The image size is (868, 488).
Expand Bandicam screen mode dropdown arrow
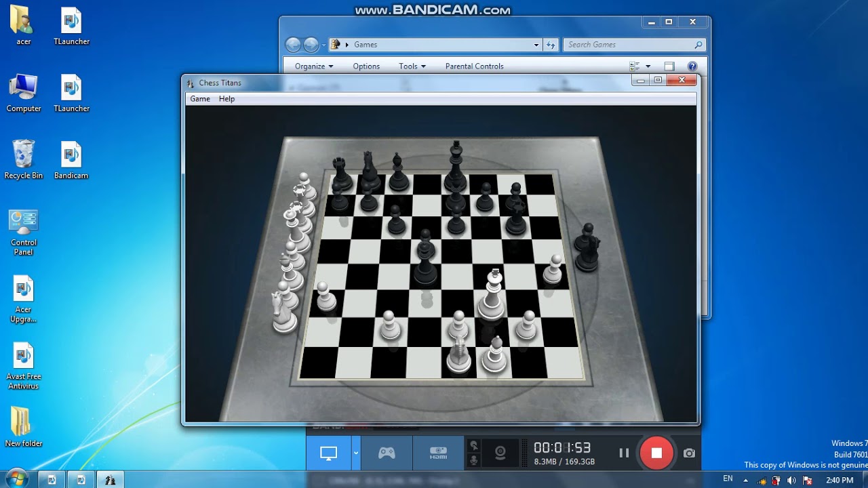click(x=355, y=453)
